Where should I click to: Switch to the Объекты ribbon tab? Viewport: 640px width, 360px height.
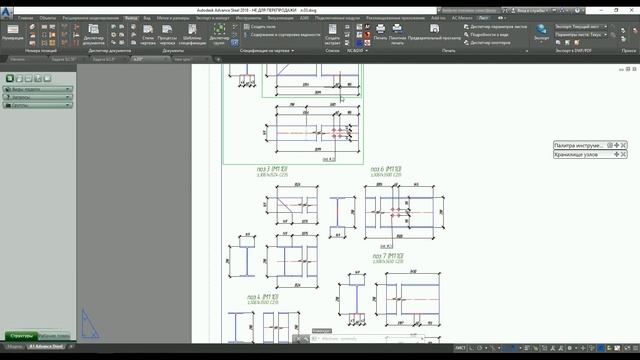click(48, 18)
